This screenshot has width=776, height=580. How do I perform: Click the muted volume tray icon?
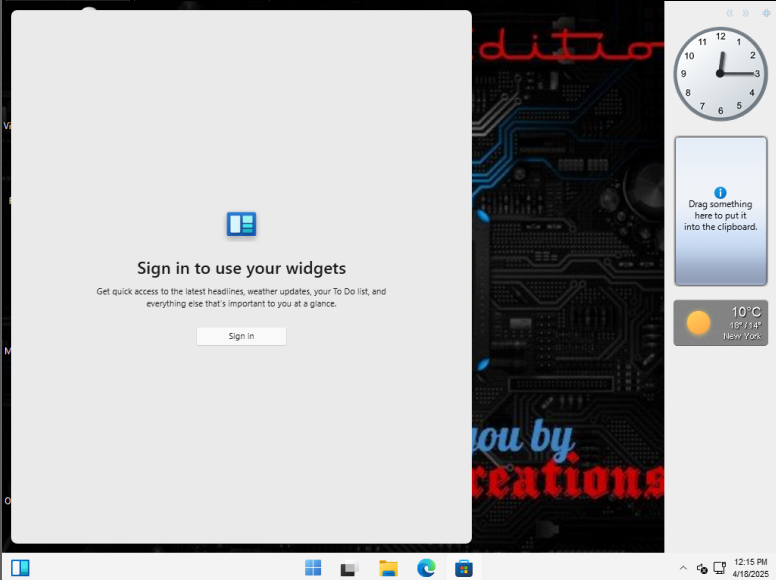point(702,569)
